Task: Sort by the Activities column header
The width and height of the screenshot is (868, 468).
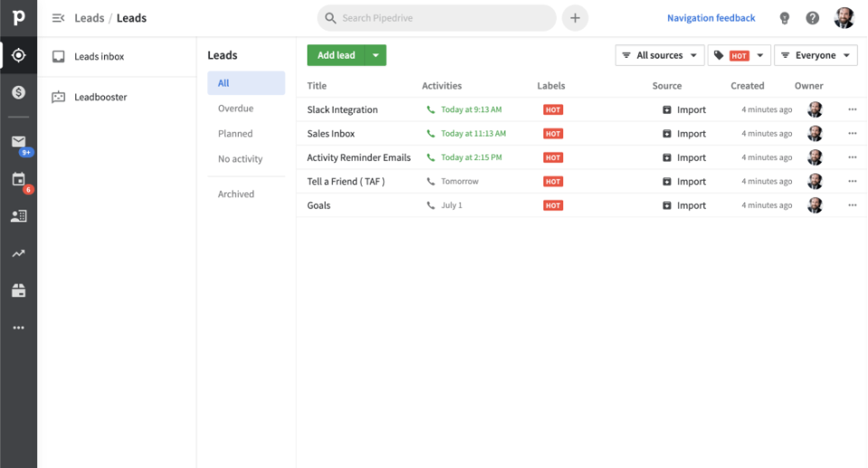Action: tap(442, 86)
